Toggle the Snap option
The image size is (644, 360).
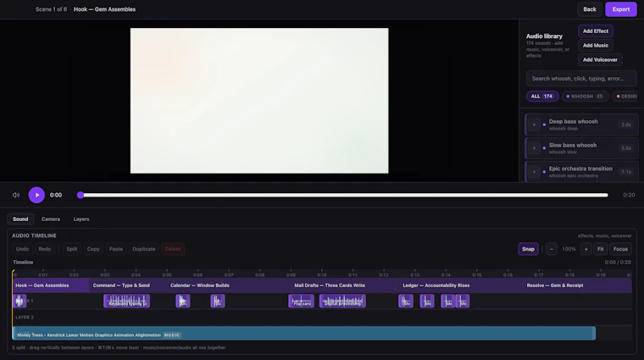[x=528, y=249]
